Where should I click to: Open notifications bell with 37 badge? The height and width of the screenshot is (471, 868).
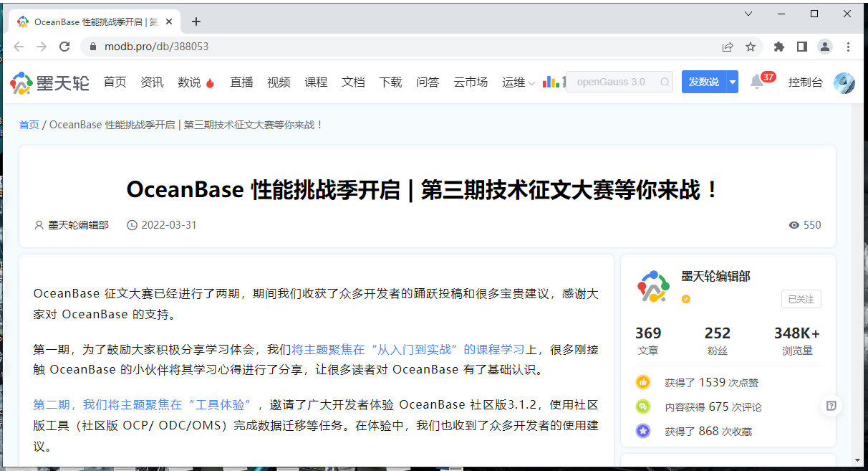pyautogui.click(x=757, y=82)
